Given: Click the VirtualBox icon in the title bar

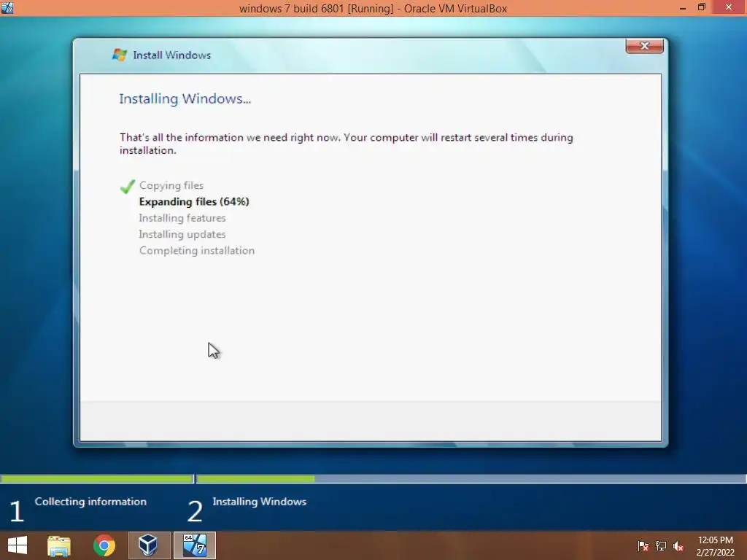Looking at the screenshot, I should [7, 7].
